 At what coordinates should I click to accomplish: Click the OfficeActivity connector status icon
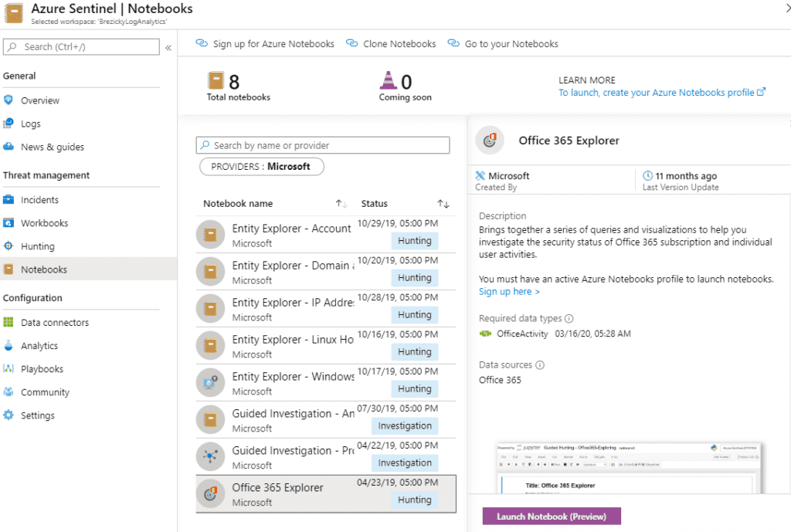click(485, 334)
